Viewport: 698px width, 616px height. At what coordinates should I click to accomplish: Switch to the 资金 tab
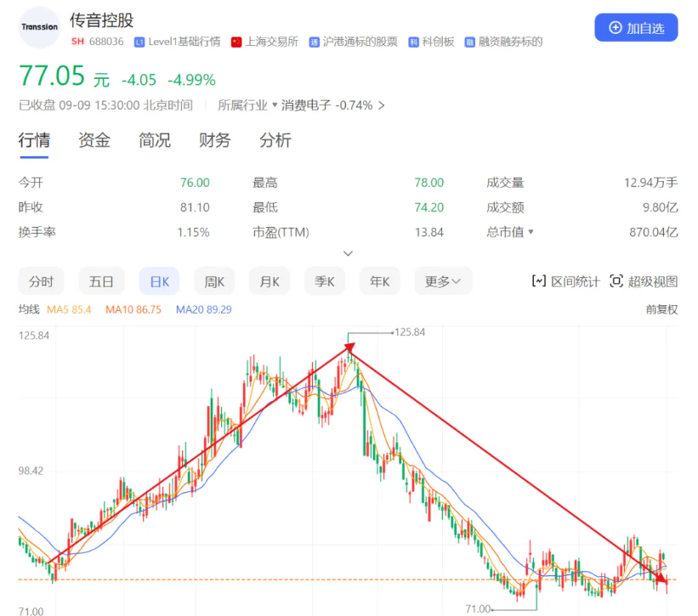[x=94, y=140]
